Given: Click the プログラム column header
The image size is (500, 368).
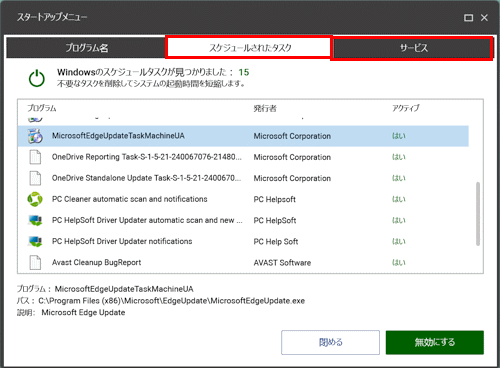Looking at the screenshot, I should tap(42, 108).
